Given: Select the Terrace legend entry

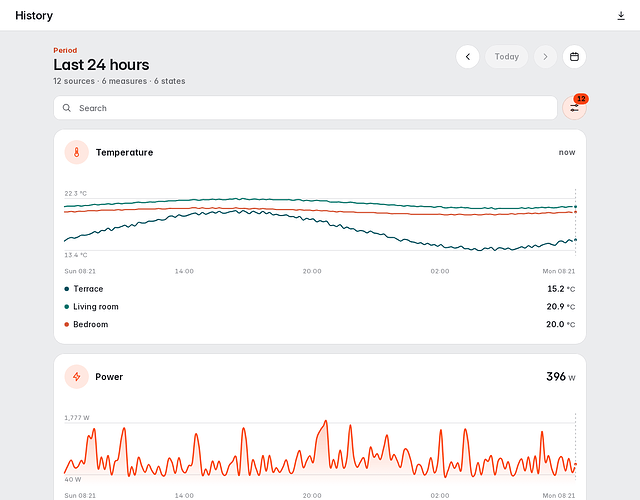Looking at the screenshot, I should click(x=320, y=289).
